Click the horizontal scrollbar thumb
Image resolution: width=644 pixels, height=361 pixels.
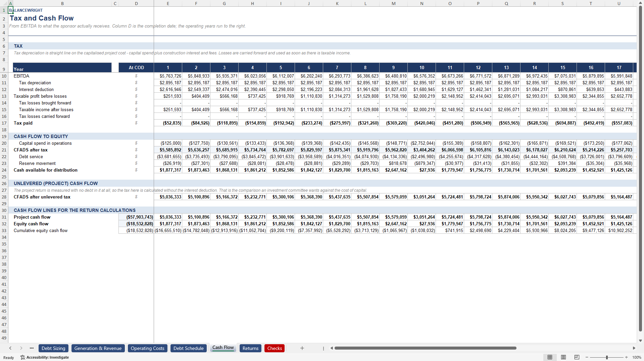425,348
